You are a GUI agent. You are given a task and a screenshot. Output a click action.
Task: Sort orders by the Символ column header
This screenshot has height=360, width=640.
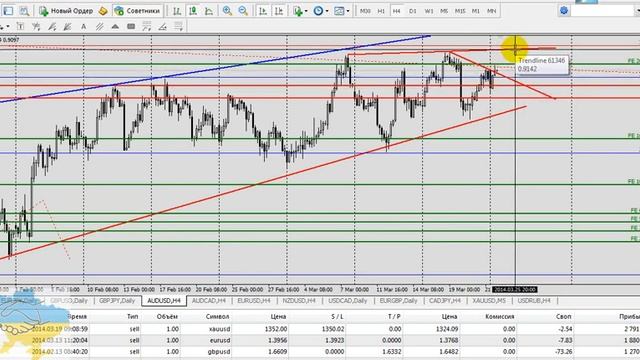click(218, 316)
